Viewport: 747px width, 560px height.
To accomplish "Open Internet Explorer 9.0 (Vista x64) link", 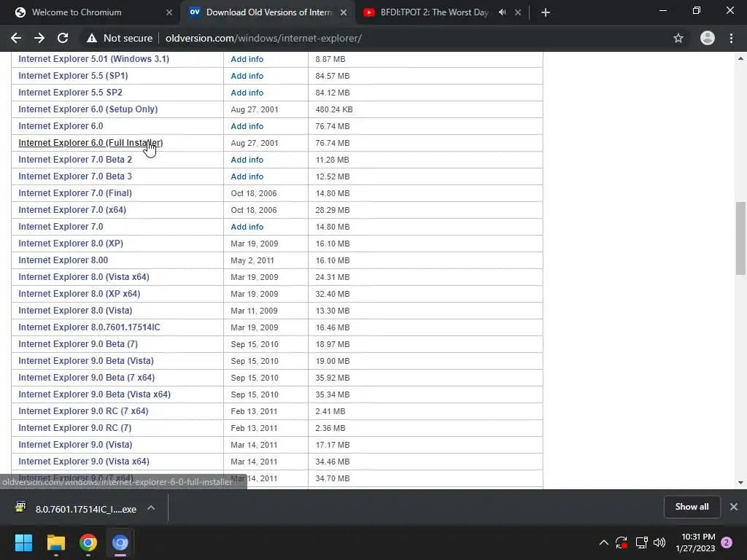I will [x=84, y=461].
